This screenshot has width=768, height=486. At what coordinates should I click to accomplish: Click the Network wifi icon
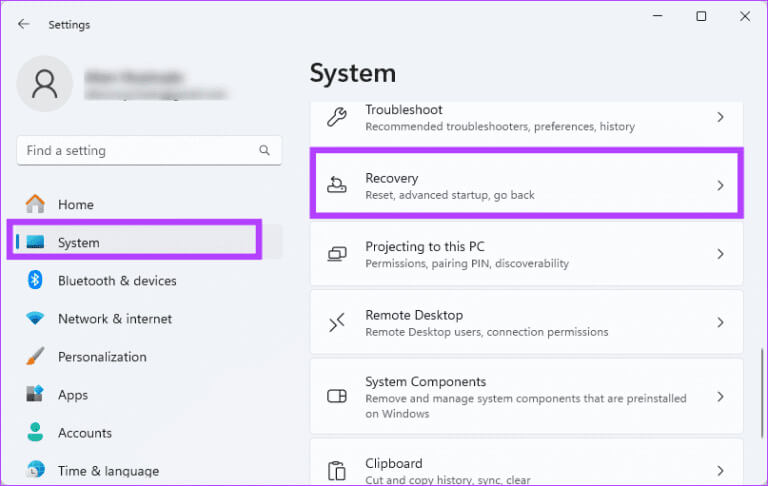(35, 318)
